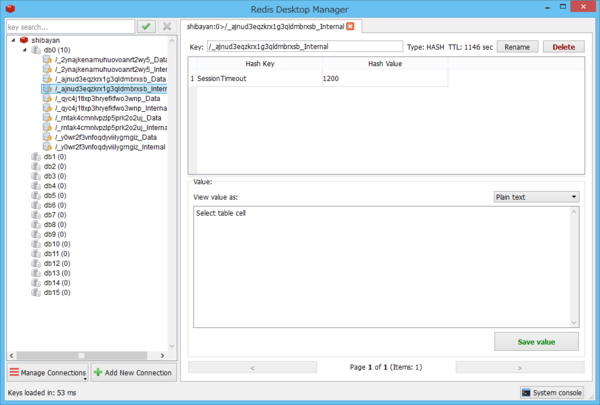
Task: Open the Manage Connections dropdown arrow
Action: pyautogui.click(x=85, y=379)
